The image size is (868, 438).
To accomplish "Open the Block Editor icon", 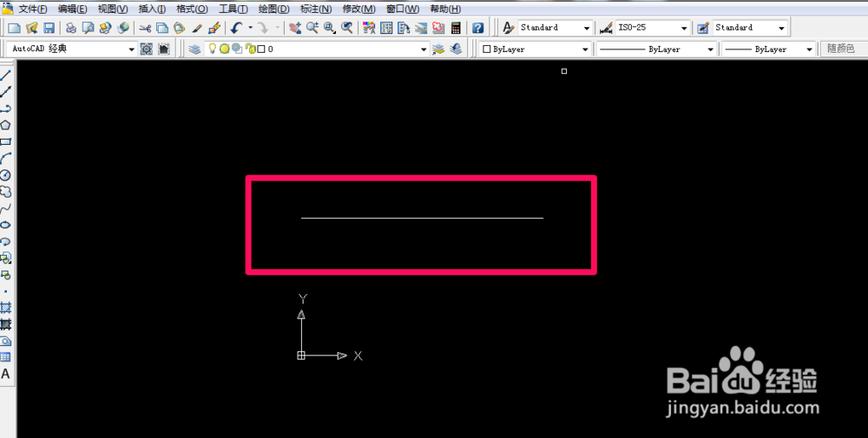I will coord(215,28).
